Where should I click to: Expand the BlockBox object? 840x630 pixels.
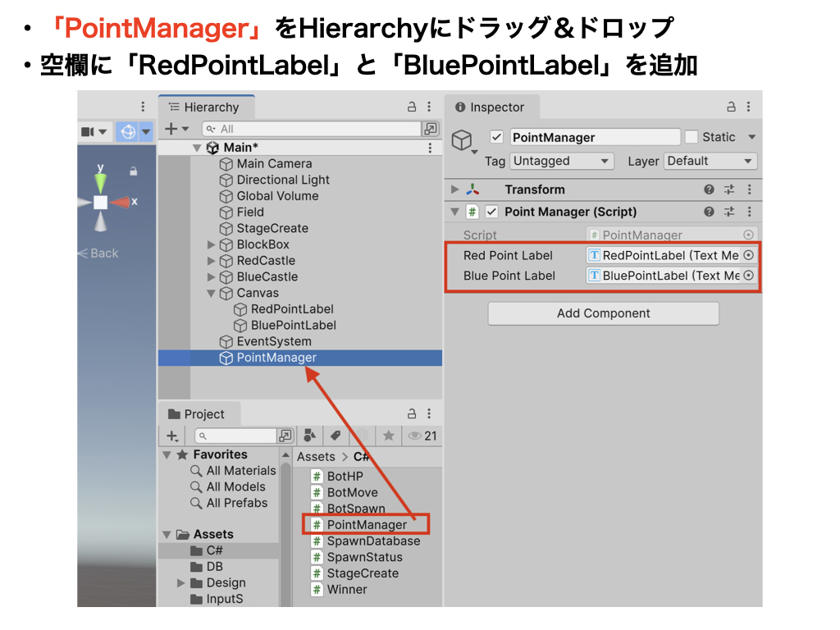click(211, 244)
